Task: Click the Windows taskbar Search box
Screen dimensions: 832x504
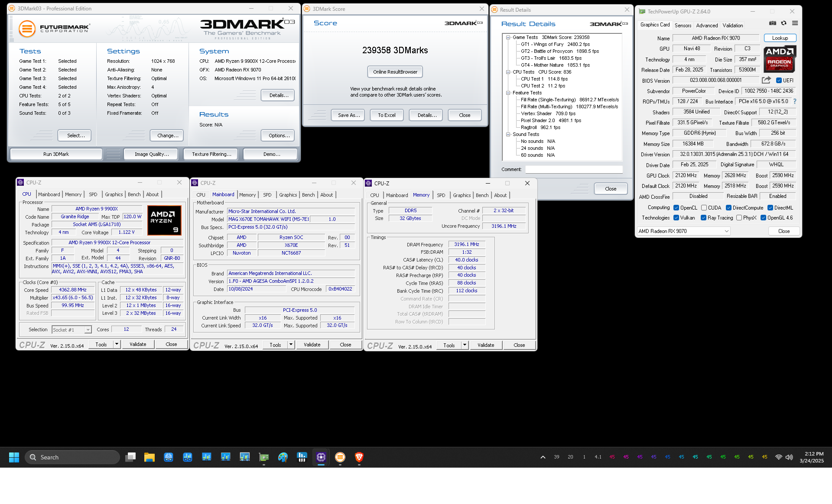Action: pyautogui.click(x=72, y=457)
